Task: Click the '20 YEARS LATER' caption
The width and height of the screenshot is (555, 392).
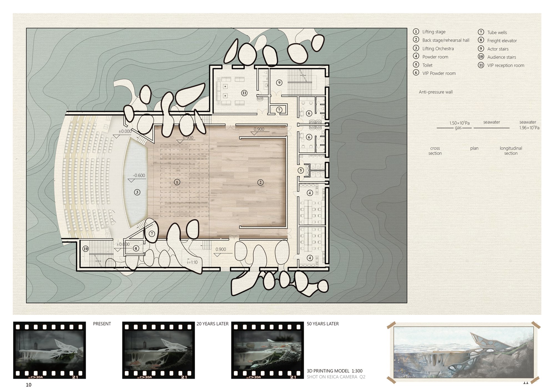Action: [213, 324]
